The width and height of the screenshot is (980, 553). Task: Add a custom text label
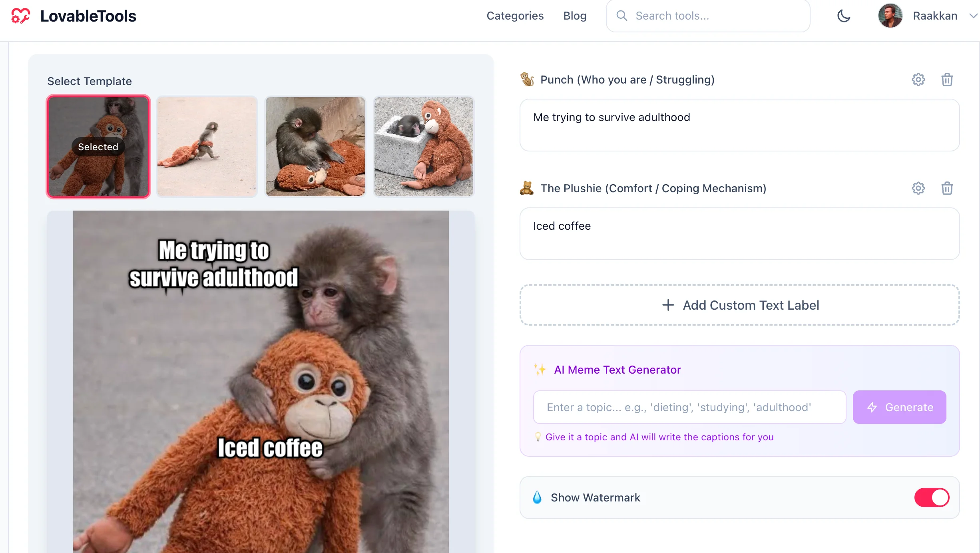click(739, 305)
